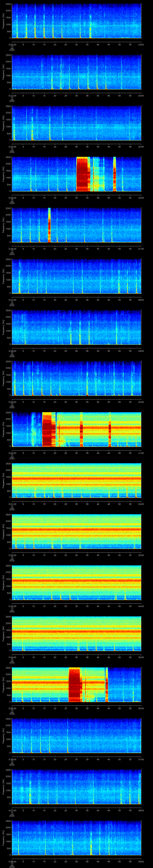Click the widest red burst in 0:25:00 spectrogram
Image resolution: width=153 pixels, height=868 pixels.
(x=83, y=174)
